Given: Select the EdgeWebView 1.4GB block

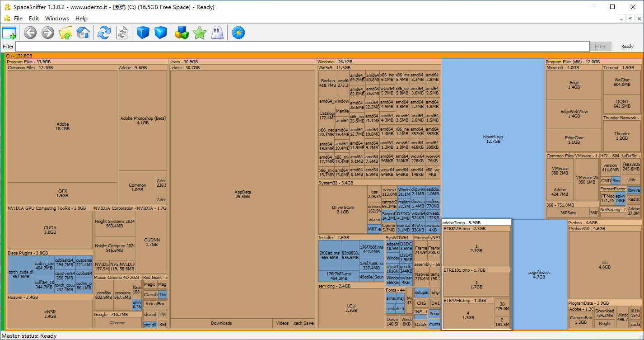Looking at the screenshot, I should pyautogui.click(x=574, y=113).
